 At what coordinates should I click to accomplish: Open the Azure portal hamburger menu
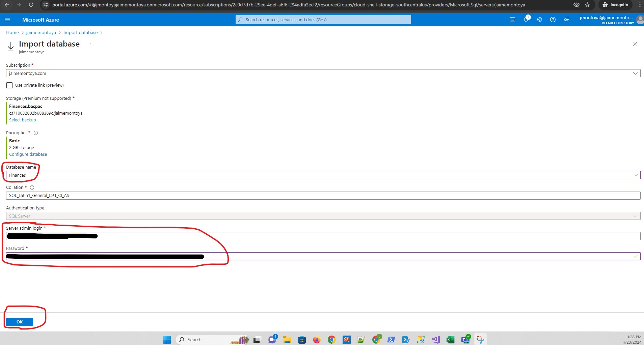[7, 20]
